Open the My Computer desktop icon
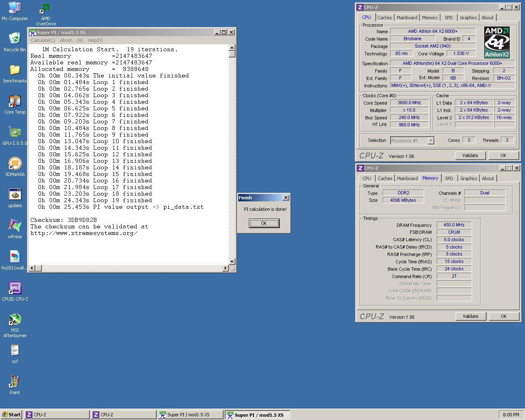 coord(15,11)
